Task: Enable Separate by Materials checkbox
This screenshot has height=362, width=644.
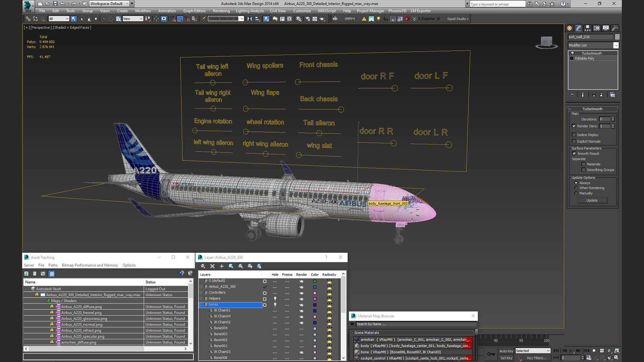Action: (584, 164)
